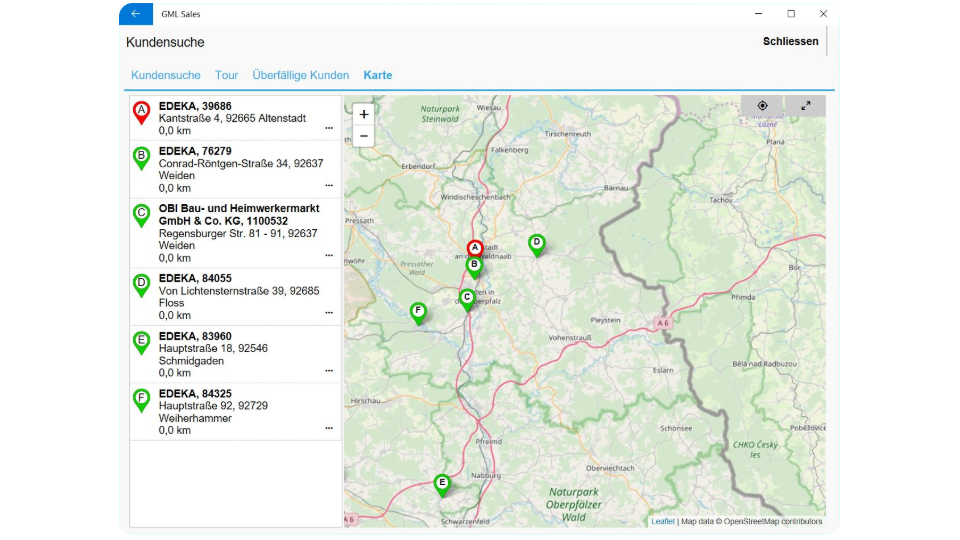Select customer name EDEKA, 83960

click(195, 336)
